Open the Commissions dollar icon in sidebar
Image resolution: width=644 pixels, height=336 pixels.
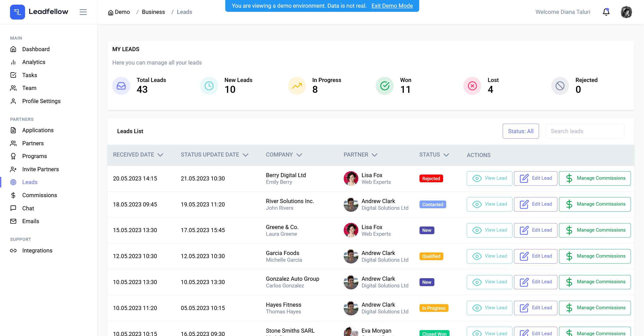pos(13,195)
